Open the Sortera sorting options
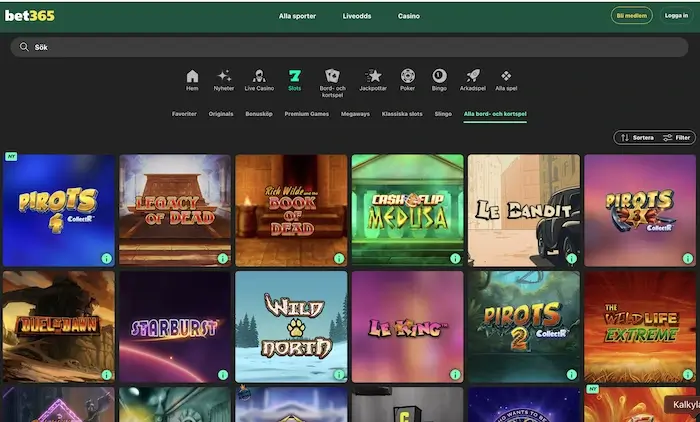The height and width of the screenshot is (422, 700). coord(638,138)
